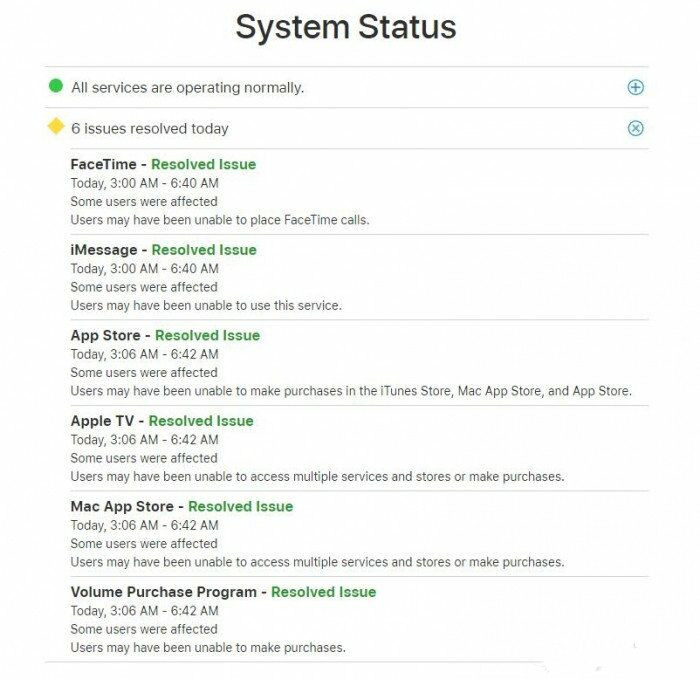Select 'All services are operating normally' text
This screenshot has height=679, width=700.
[x=188, y=88]
